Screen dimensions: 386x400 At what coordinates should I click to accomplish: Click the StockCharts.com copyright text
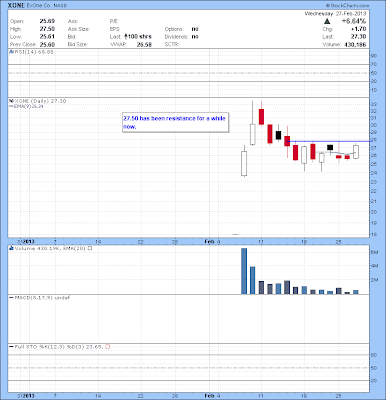(347, 5)
